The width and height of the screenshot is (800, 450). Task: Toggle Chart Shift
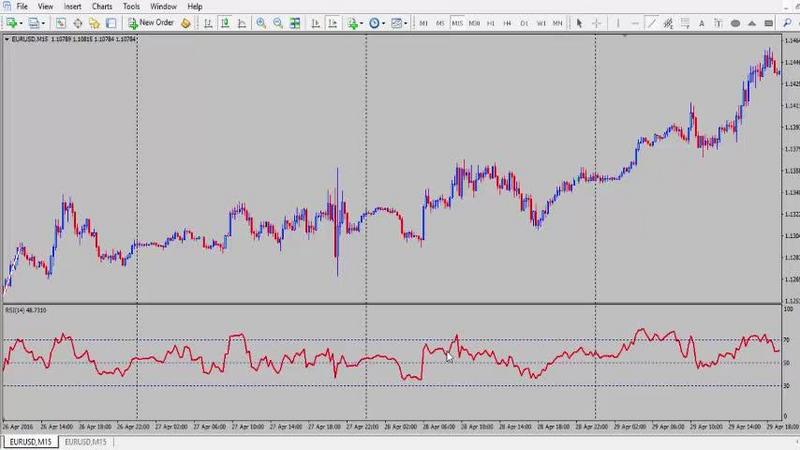(x=332, y=23)
